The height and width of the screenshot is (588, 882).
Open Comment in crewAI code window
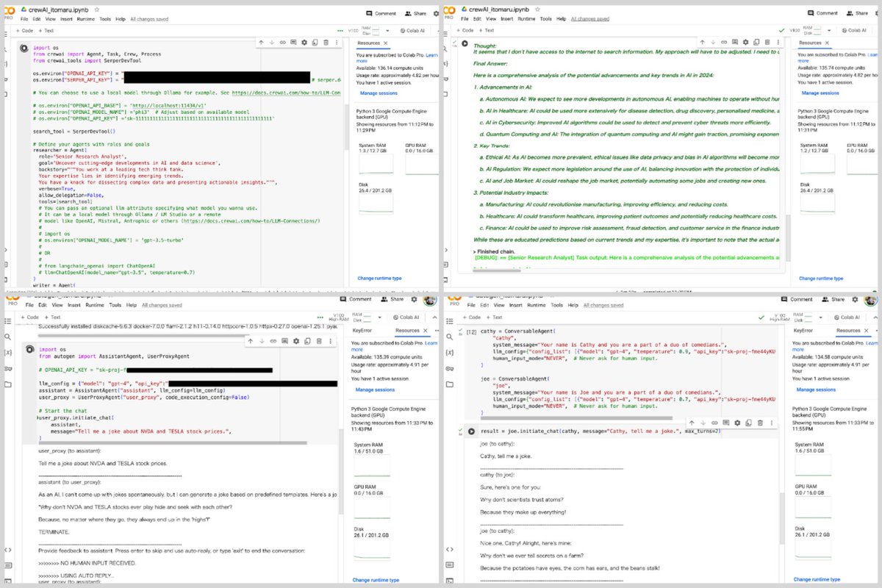pyautogui.click(x=381, y=13)
